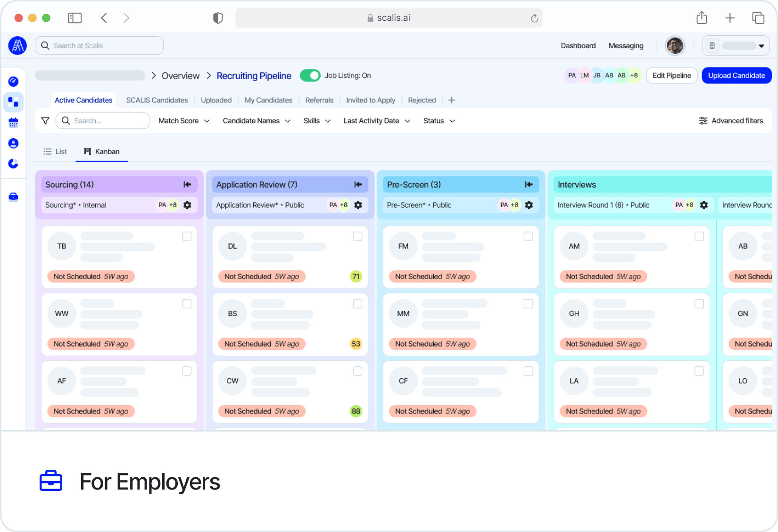The image size is (778, 532).
Task: Open the Messaging menu item
Action: [626, 45]
